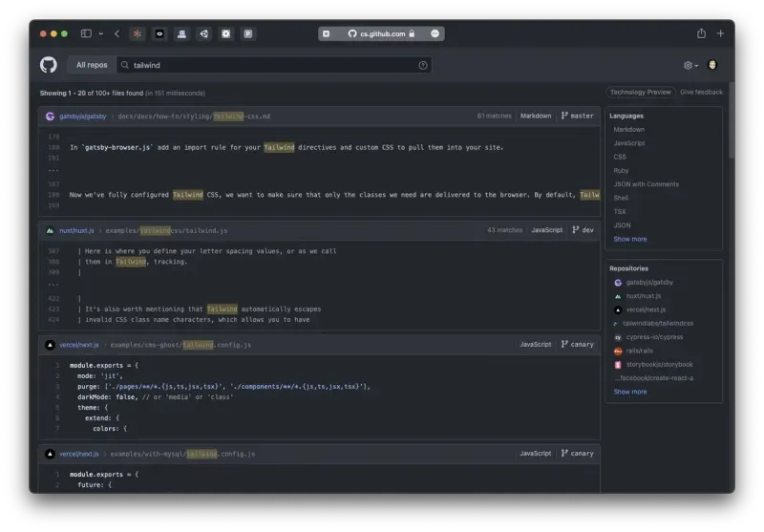The height and width of the screenshot is (532, 764).
Task: Click the cypress repository icon
Action: point(618,337)
